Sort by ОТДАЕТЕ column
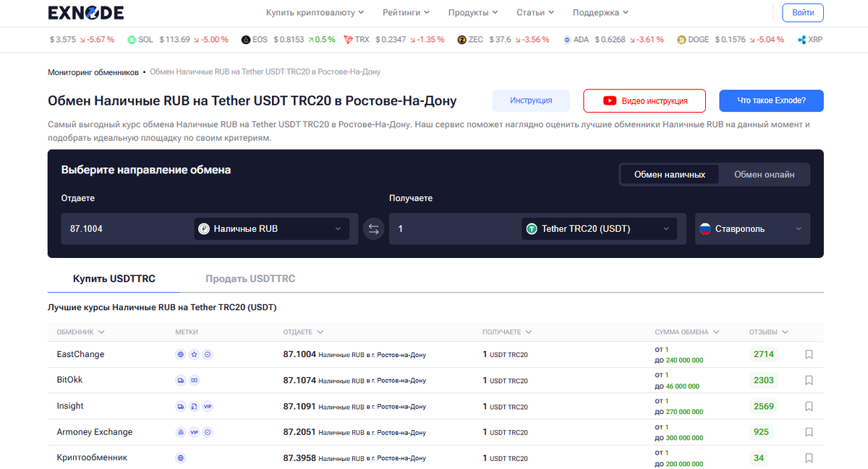This screenshot has height=469, width=868. (x=303, y=332)
